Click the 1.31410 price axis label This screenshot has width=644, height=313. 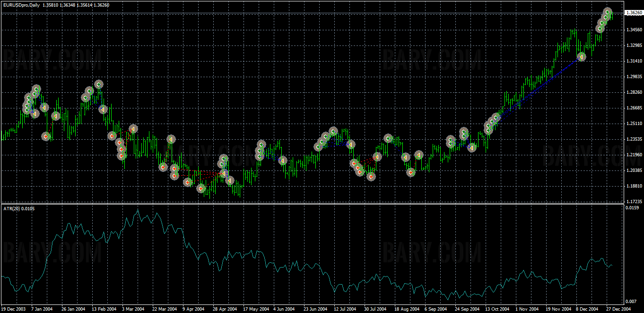tap(634, 61)
